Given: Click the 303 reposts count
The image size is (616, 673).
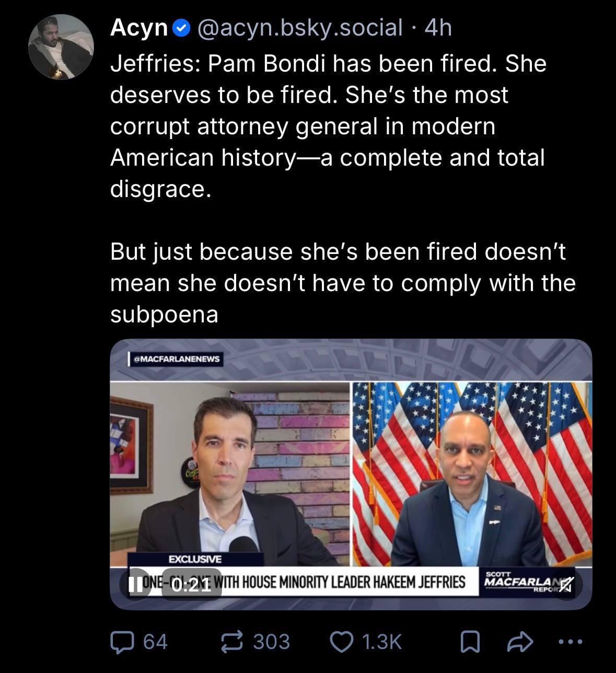Looking at the screenshot, I should click(271, 642).
